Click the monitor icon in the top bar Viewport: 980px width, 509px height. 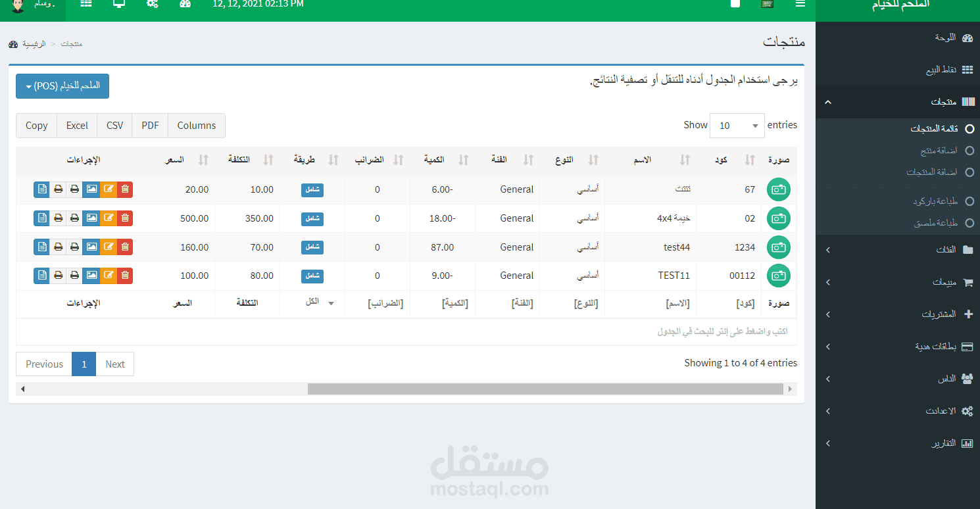(119, 4)
